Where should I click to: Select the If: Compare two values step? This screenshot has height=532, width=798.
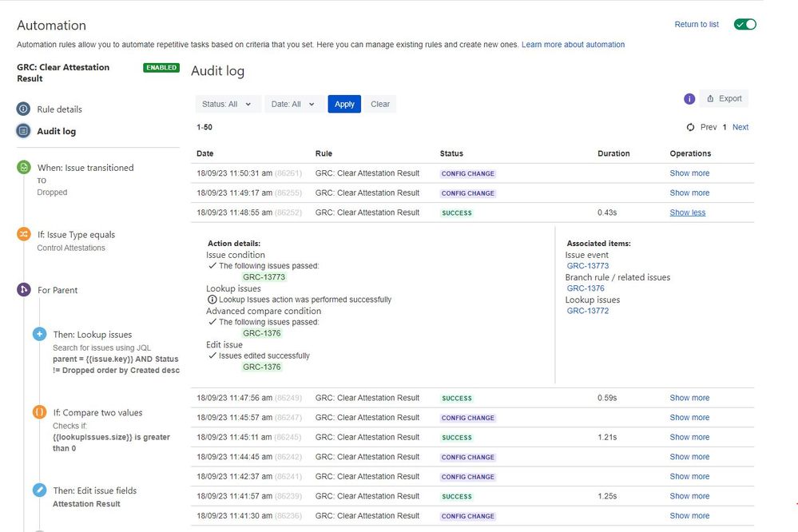point(97,412)
